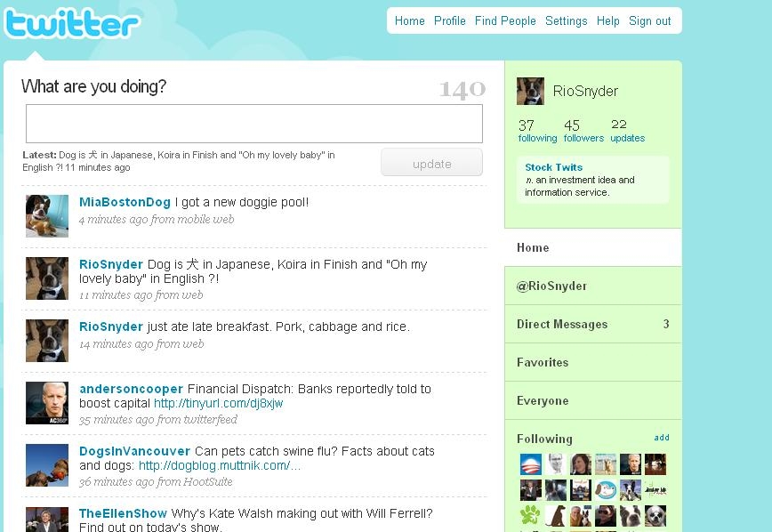Open the Everyone tab
Image resolution: width=772 pixels, height=532 pixels.
tap(593, 400)
